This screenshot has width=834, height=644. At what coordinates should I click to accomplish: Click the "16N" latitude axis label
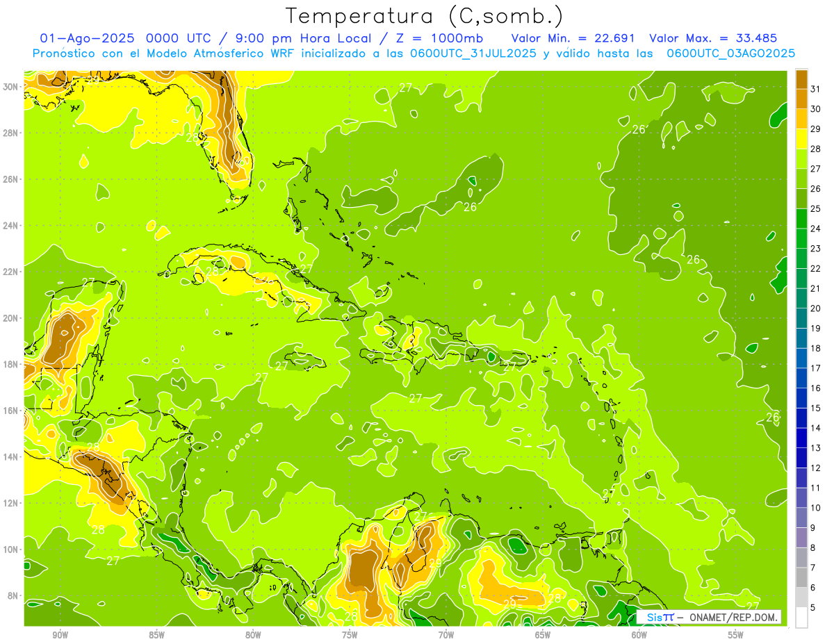coord(11,411)
